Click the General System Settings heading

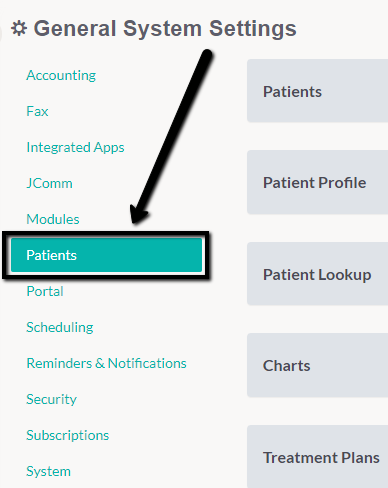(165, 28)
